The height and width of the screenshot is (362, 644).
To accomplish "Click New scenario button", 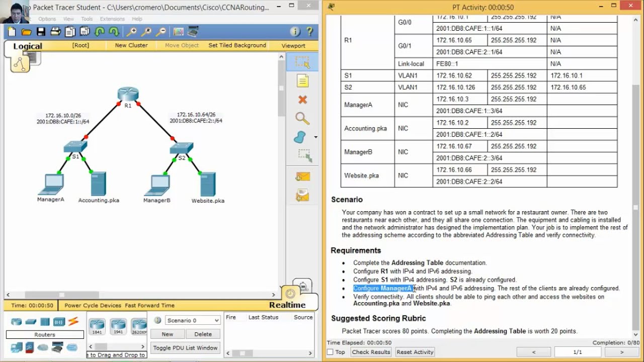I will coord(168,334).
